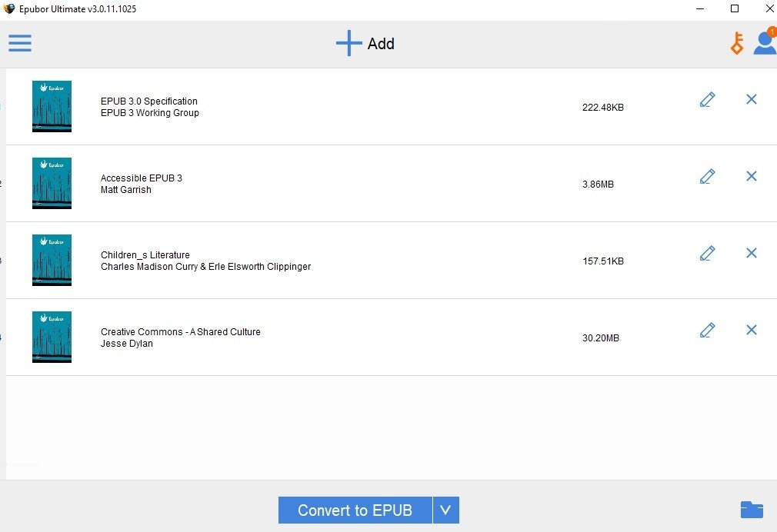
Task: Select the Children_s Literature title
Action: pos(145,254)
